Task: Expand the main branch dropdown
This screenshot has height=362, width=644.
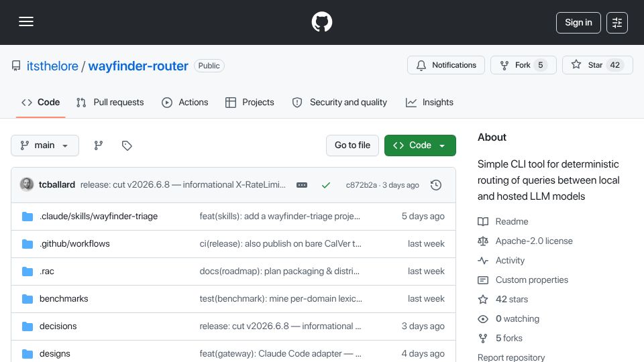Action: (45, 145)
